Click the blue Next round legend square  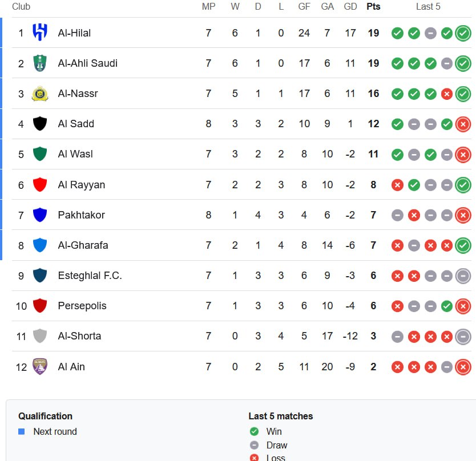(x=22, y=431)
